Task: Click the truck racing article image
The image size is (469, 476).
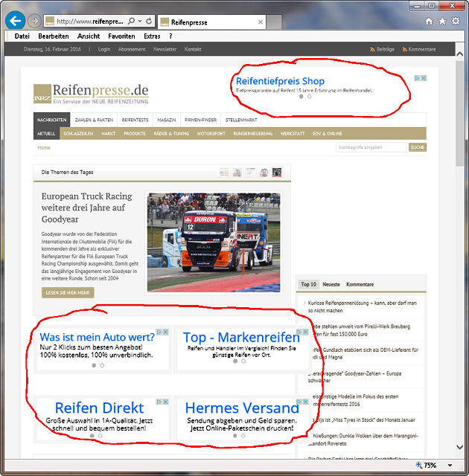Action: click(x=214, y=242)
